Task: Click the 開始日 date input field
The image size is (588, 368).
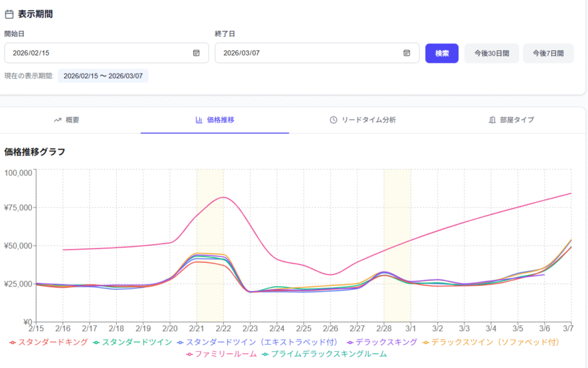Action: click(100, 53)
